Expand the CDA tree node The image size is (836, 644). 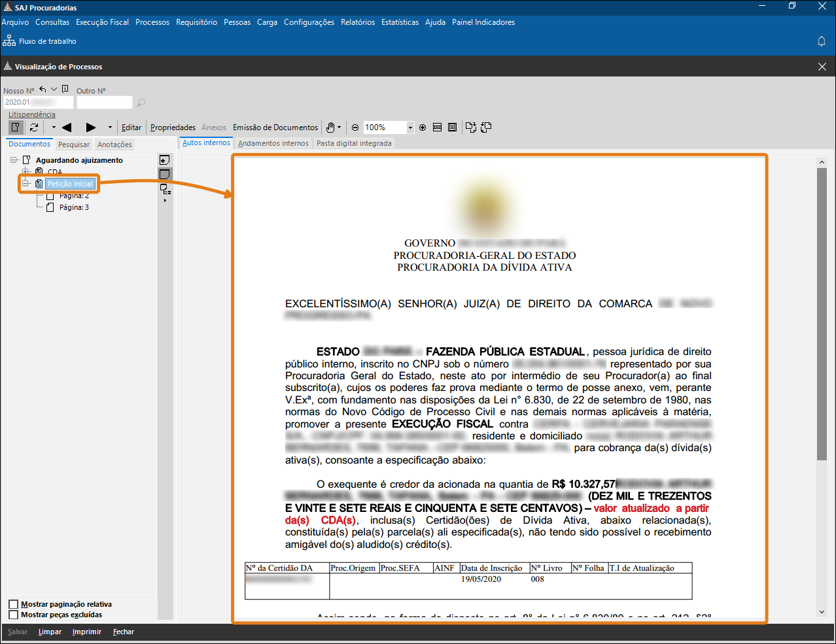tap(27, 172)
